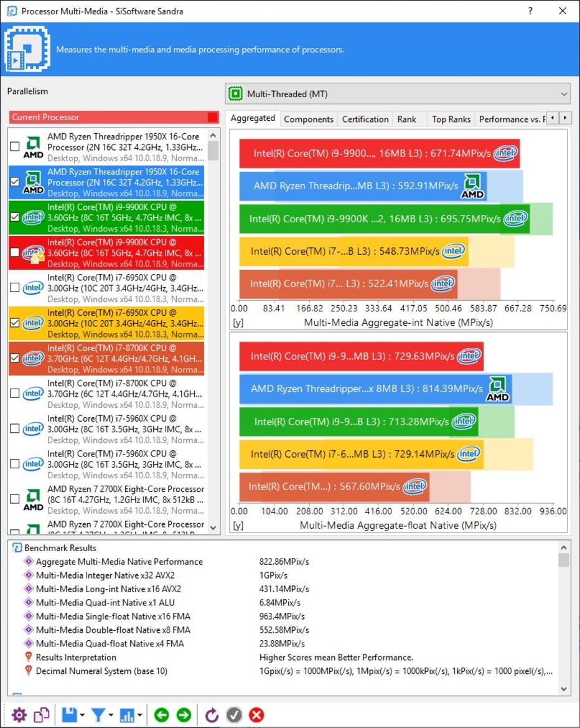This screenshot has width=580, height=728.
Task: Click the Decimal Numeral System lightbulb icon
Action: click(28, 671)
